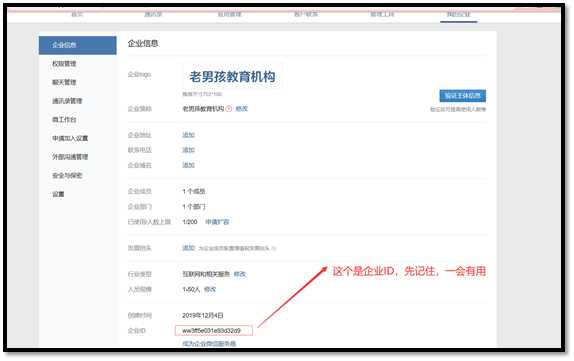
Task: Click 修改 link beside 互联网和相关服务
Action: click(x=240, y=274)
